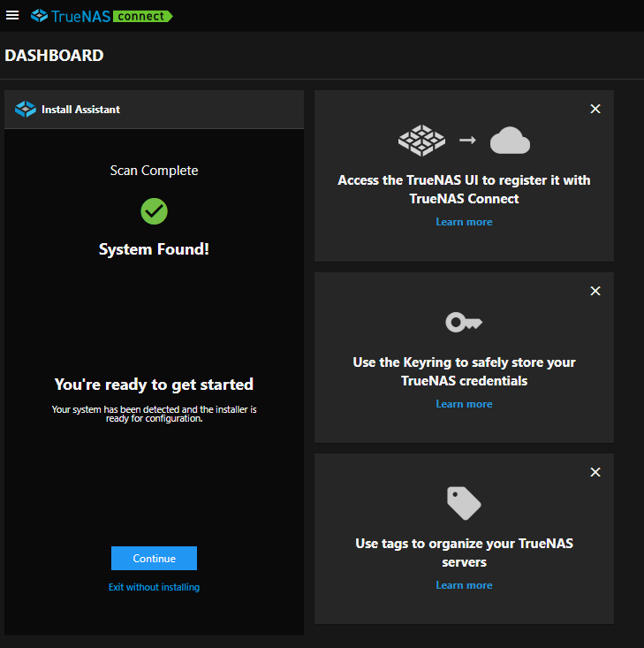Viewport: 644px width, 648px height.
Task: Click Exit without installing link
Action: (154, 587)
